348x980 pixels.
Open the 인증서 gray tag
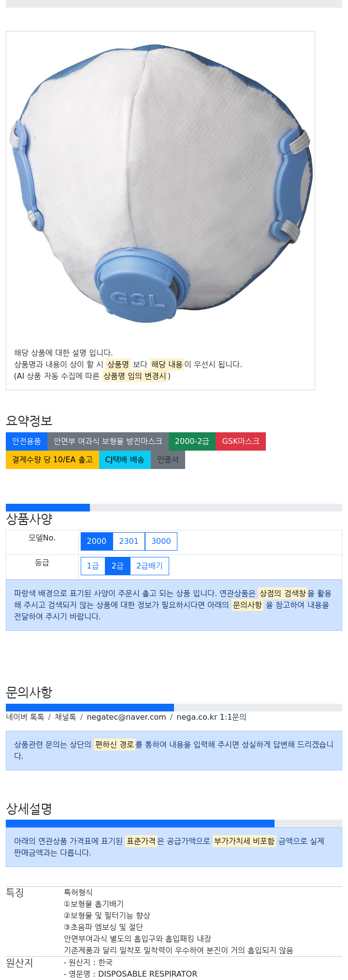pos(168,459)
